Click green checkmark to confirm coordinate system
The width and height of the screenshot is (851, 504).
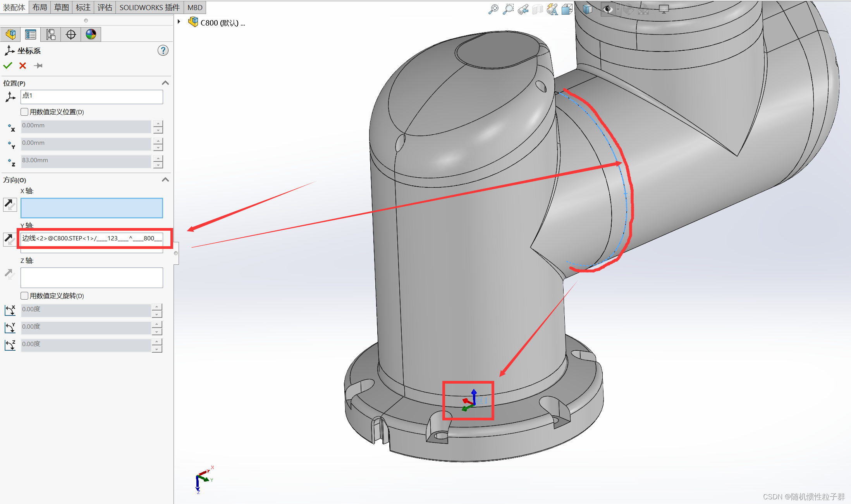[x=8, y=65]
